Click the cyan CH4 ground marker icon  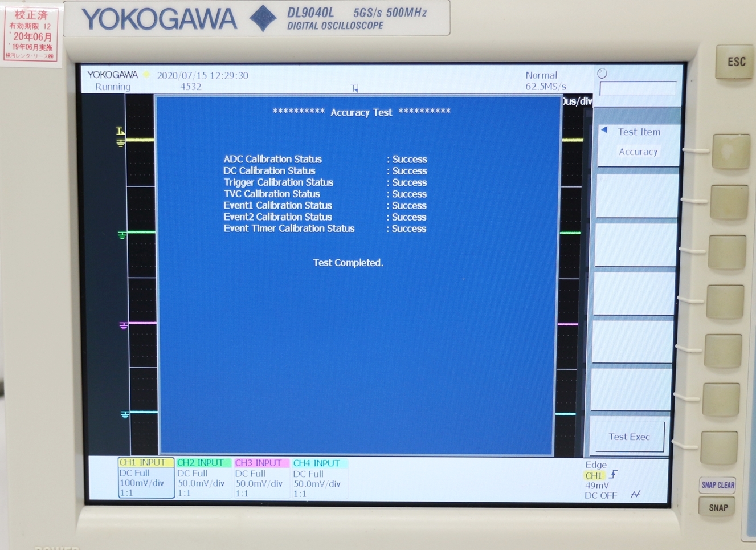click(x=125, y=415)
